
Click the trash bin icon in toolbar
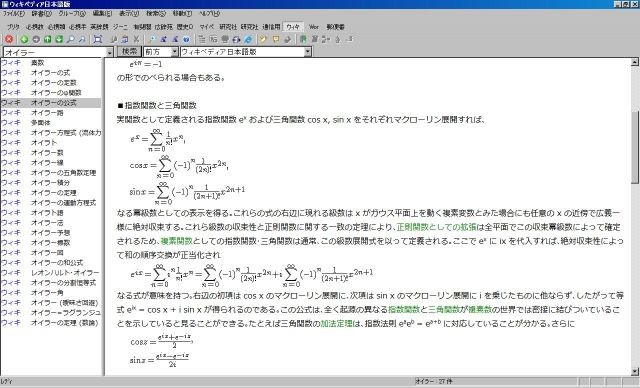pyautogui.click(x=315, y=39)
